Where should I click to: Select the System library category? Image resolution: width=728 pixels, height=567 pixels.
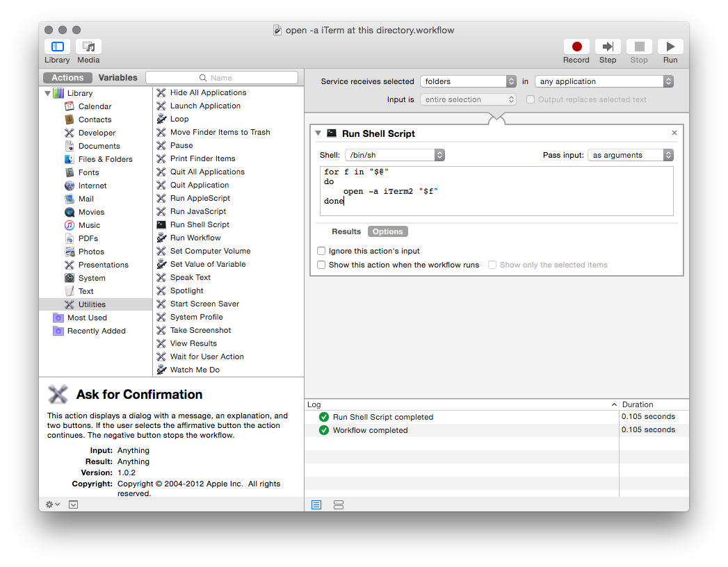click(92, 278)
